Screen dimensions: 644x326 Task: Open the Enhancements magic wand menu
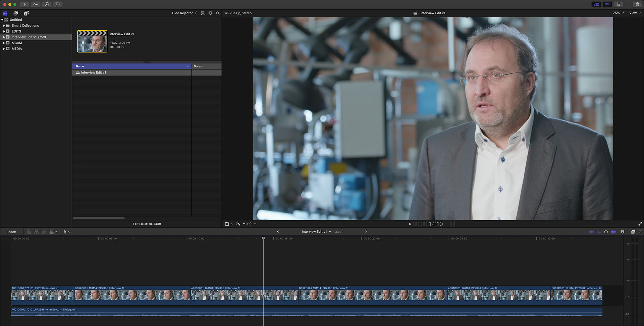238,224
